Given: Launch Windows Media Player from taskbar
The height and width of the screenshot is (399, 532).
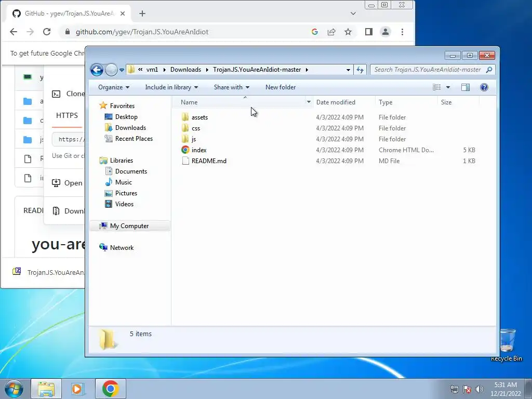Looking at the screenshot, I should tap(78, 389).
